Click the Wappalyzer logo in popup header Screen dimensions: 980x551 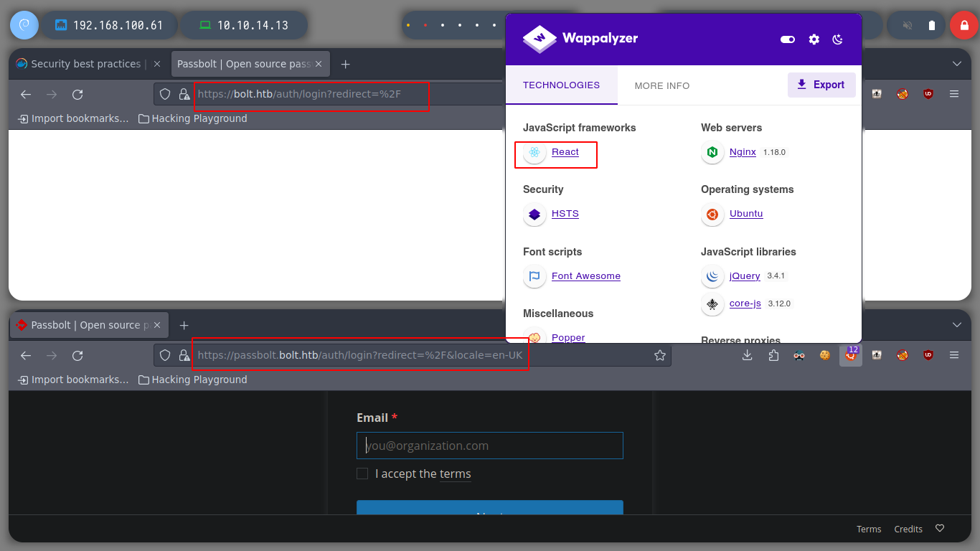point(580,39)
